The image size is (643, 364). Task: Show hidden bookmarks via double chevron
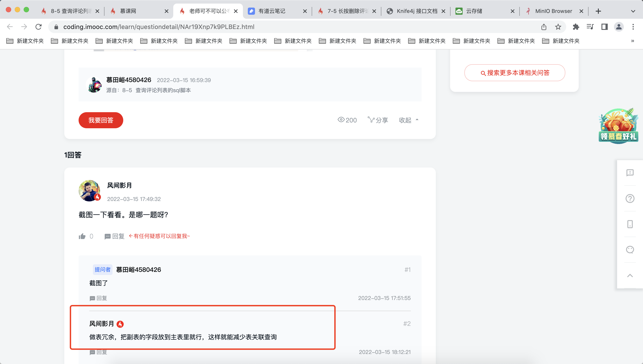pos(633,41)
